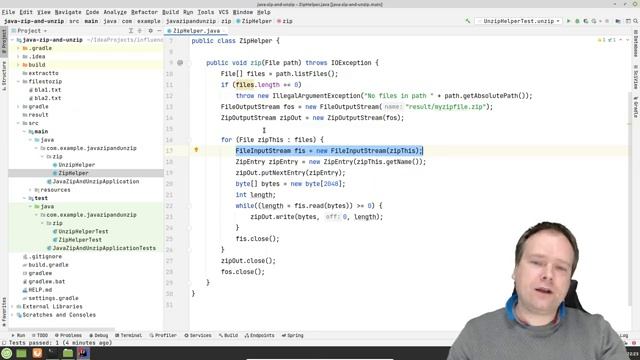
Task: Hide the Project panel with the minus icon
Action: (x=159, y=31)
